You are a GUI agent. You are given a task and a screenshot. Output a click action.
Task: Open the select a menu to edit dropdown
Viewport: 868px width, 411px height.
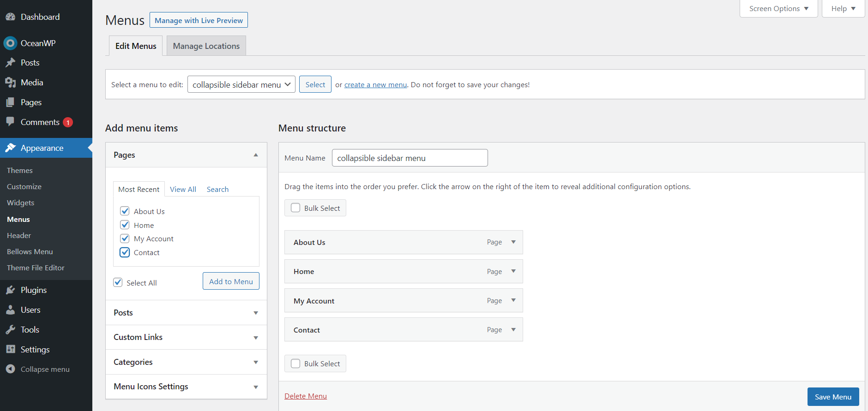[x=241, y=84]
